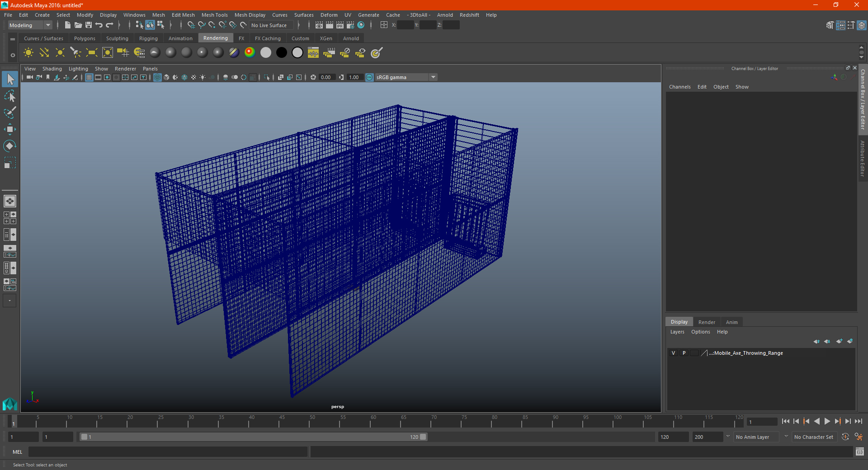Viewport: 868px width, 470px height.
Task: Jump to the start of playback range
Action: click(785, 421)
